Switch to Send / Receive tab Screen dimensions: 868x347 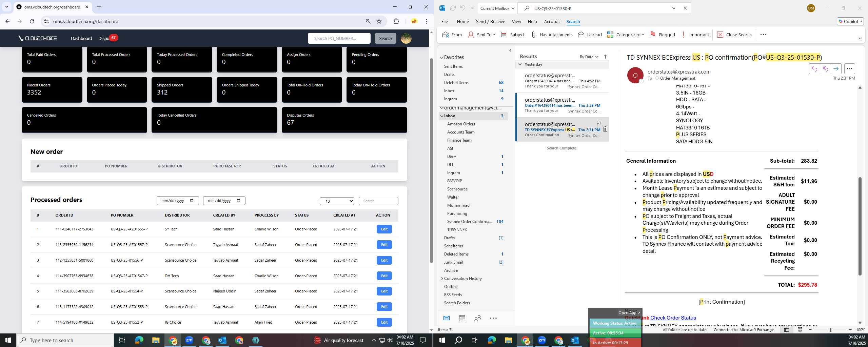490,21
